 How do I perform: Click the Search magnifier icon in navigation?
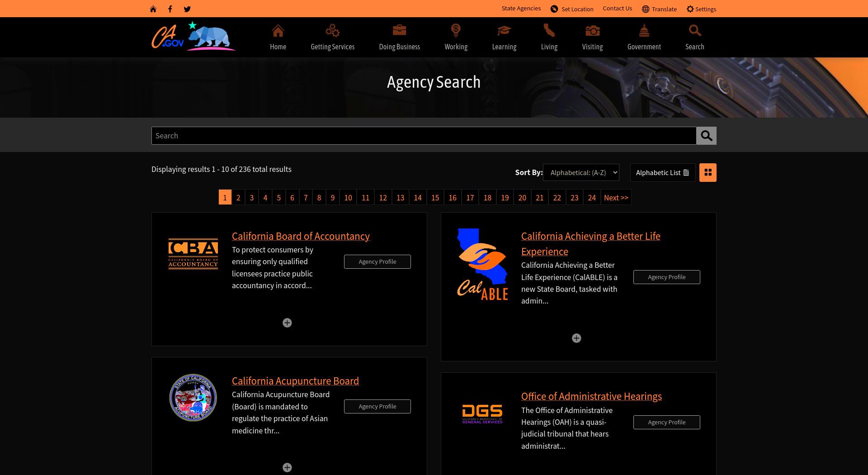(695, 30)
